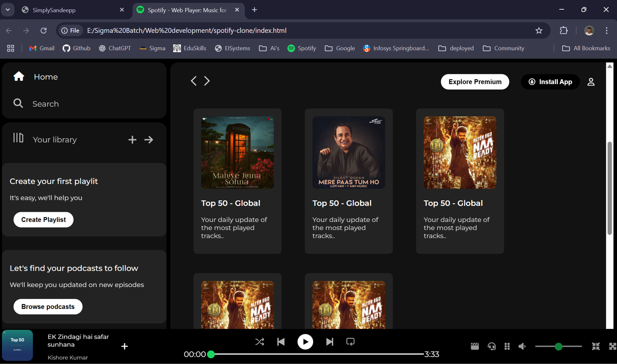Click the browser back arrow
The width and height of the screenshot is (617, 364).
9,30
